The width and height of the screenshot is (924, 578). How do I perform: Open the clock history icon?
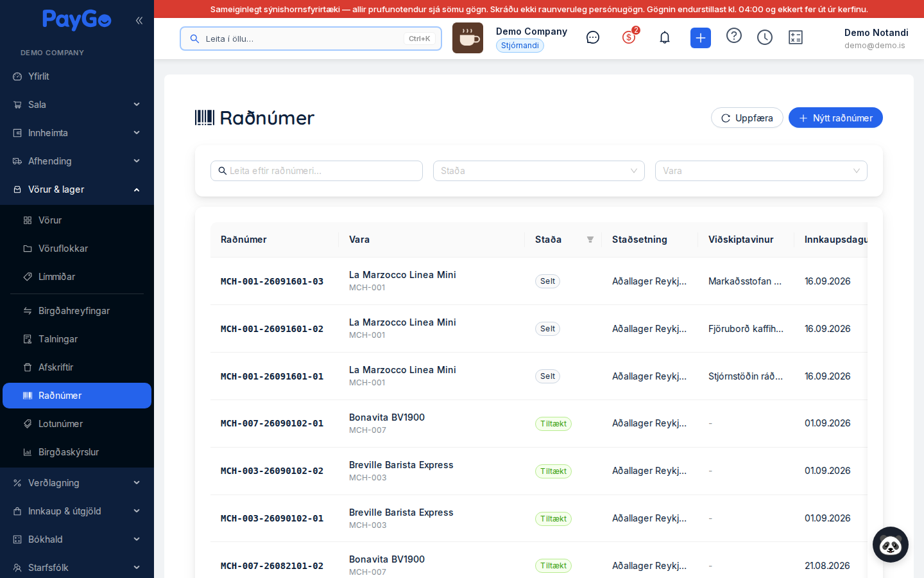[x=765, y=38]
